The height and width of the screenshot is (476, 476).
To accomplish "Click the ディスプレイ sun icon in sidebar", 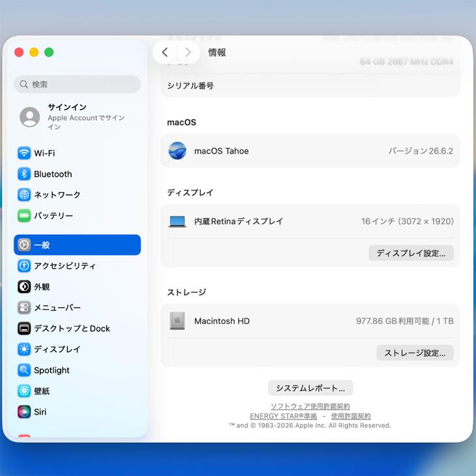I will click(24, 349).
